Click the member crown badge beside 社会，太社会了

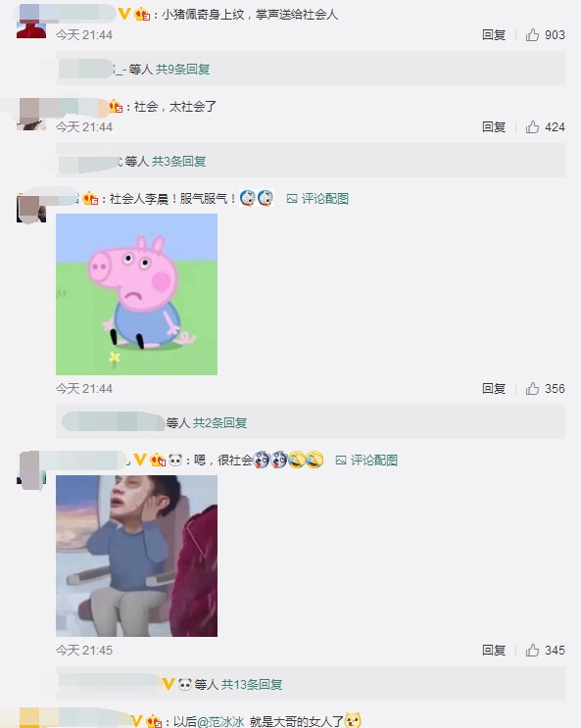click(x=116, y=107)
